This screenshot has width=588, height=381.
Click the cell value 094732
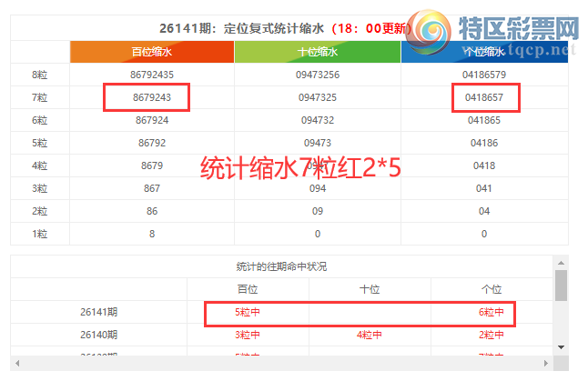tap(318, 120)
